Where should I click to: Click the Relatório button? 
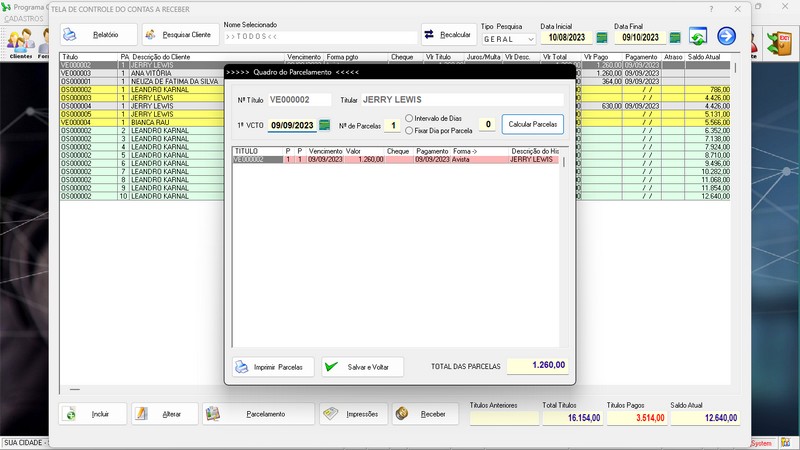[98, 35]
